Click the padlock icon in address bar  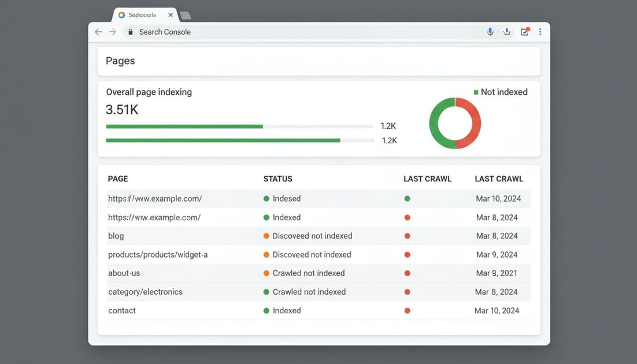(131, 32)
